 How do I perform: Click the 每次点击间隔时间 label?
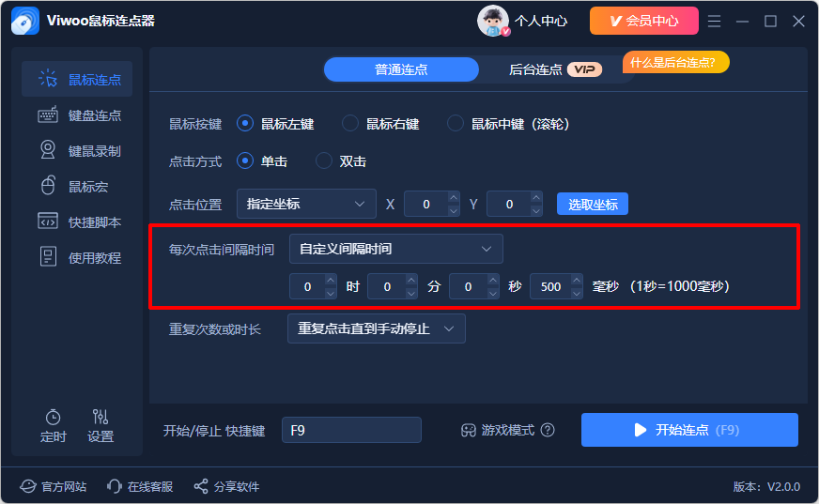click(x=222, y=250)
